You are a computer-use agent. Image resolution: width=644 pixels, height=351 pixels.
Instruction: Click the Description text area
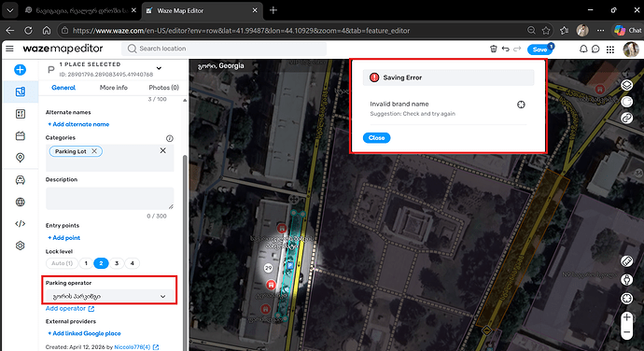click(x=109, y=199)
